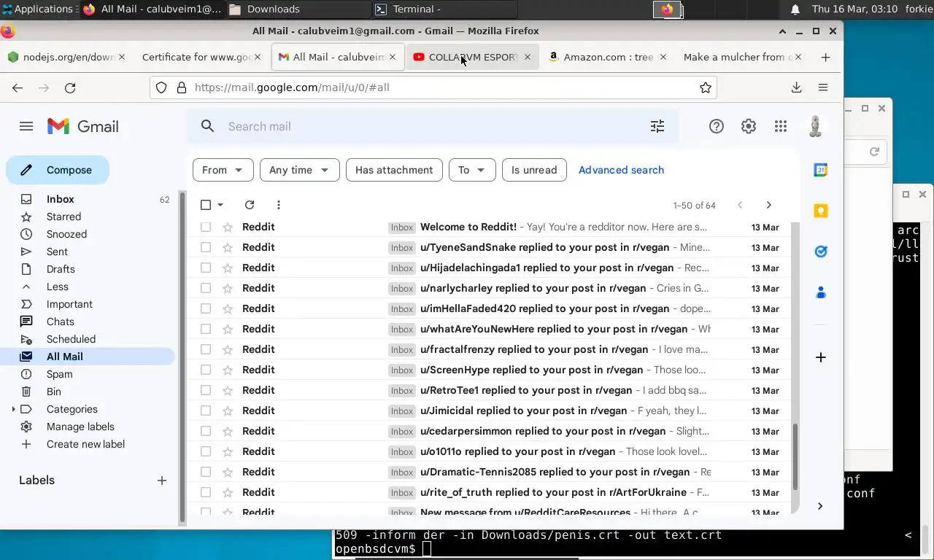Click the Get add-ons plus icon

(821, 357)
